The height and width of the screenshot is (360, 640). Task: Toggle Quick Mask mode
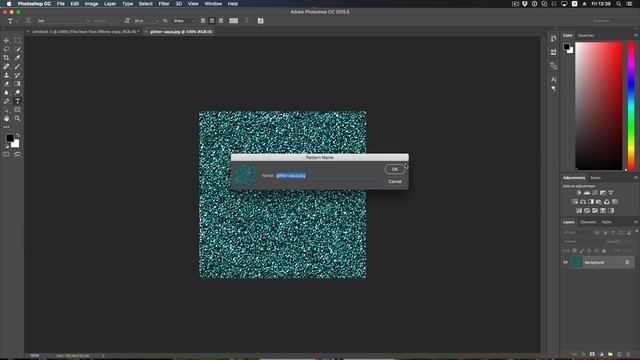coord(6,155)
